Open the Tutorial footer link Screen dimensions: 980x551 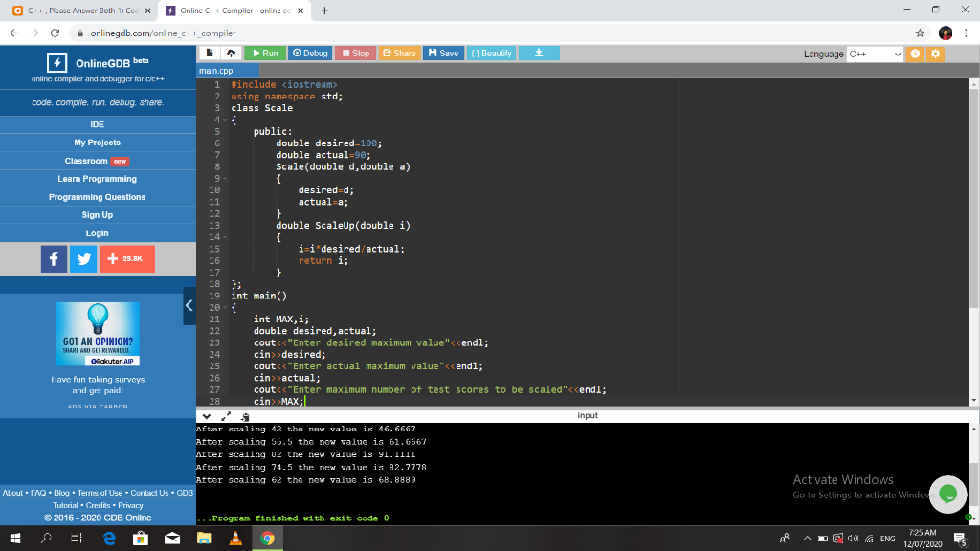pyautogui.click(x=65, y=505)
